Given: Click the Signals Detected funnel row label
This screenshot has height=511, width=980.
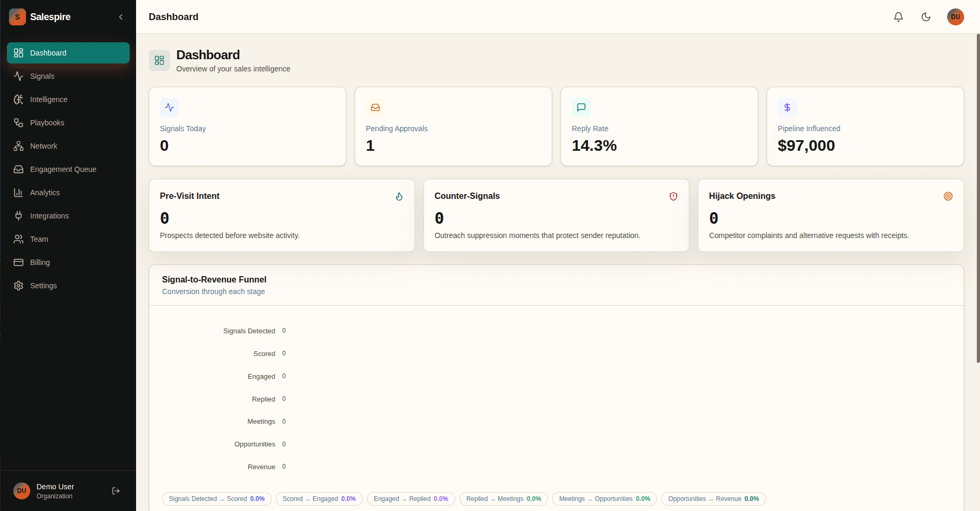Looking at the screenshot, I should 249,331.
